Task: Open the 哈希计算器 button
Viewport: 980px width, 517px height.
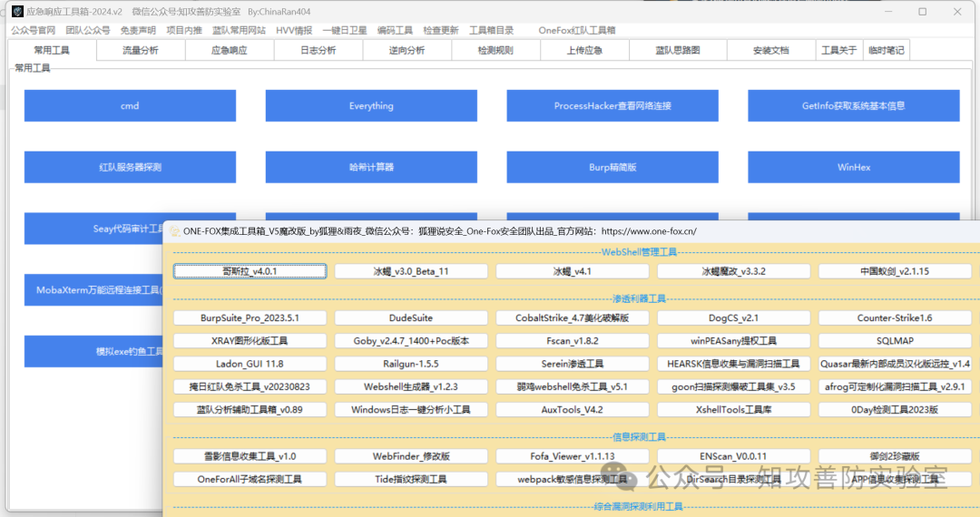Action: coord(371,167)
